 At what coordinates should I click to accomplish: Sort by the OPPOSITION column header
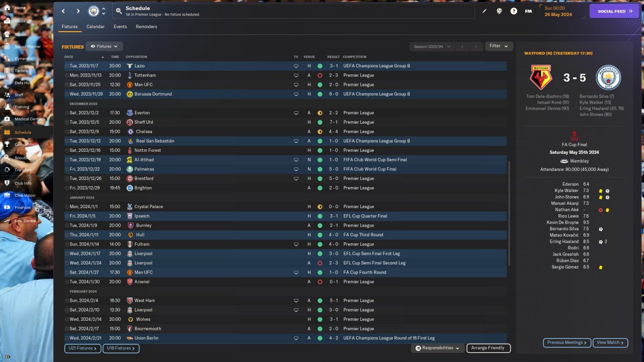coord(136,57)
